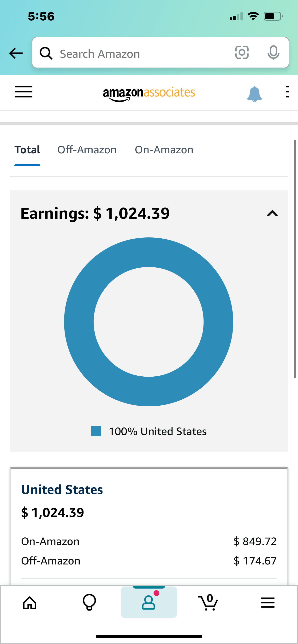Open the profile account tab
This screenshot has width=298, height=644.
pos(149,602)
